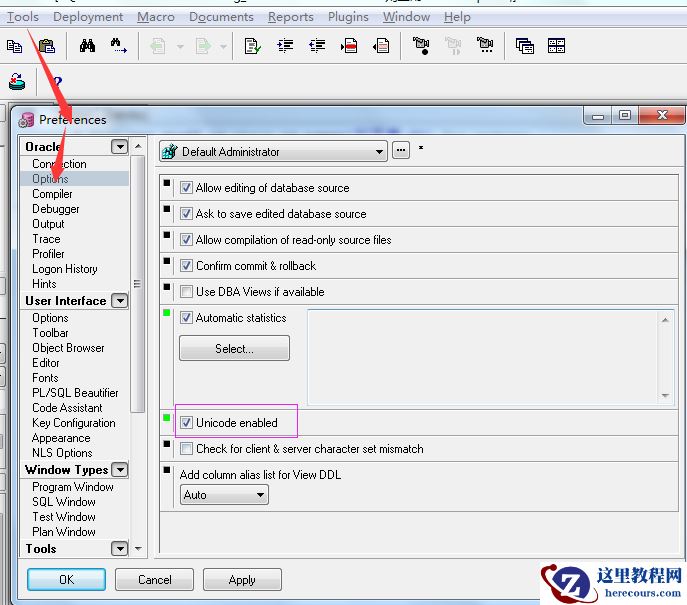Click the Macro library icon
The height and width of the screenshot is (605, 687).
[485, 46]
